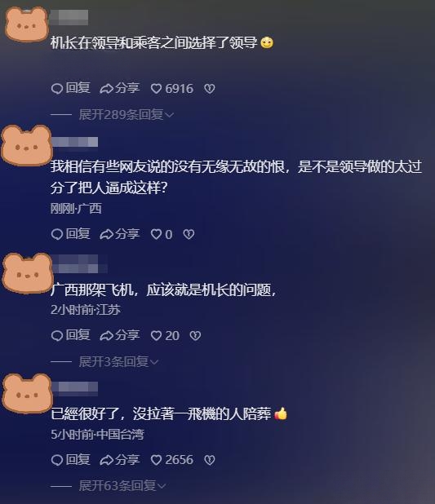This screenshot has height=504, width=435.
Task: Like the Guangxi comment with 0 likes
Action: pyautogui.click(x=162, y=234)
